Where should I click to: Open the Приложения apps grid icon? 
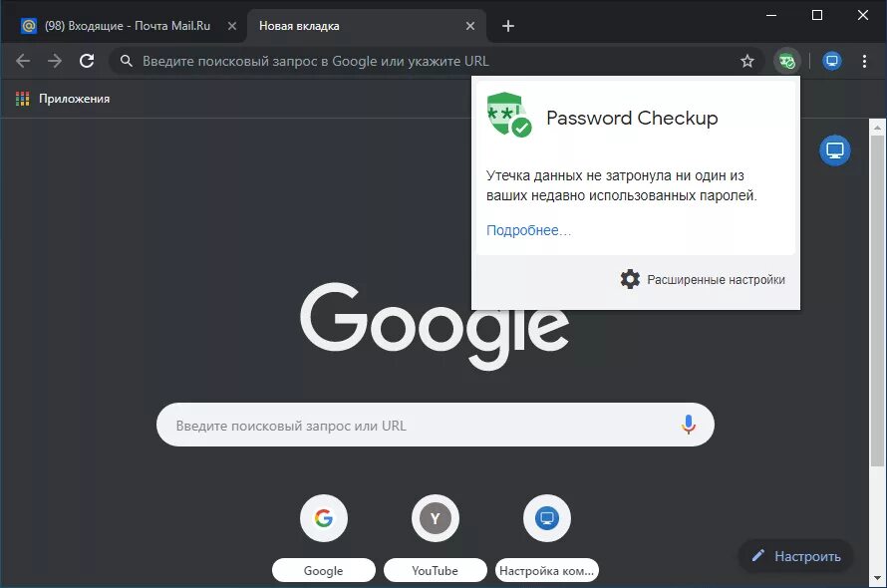click(23, 99)
